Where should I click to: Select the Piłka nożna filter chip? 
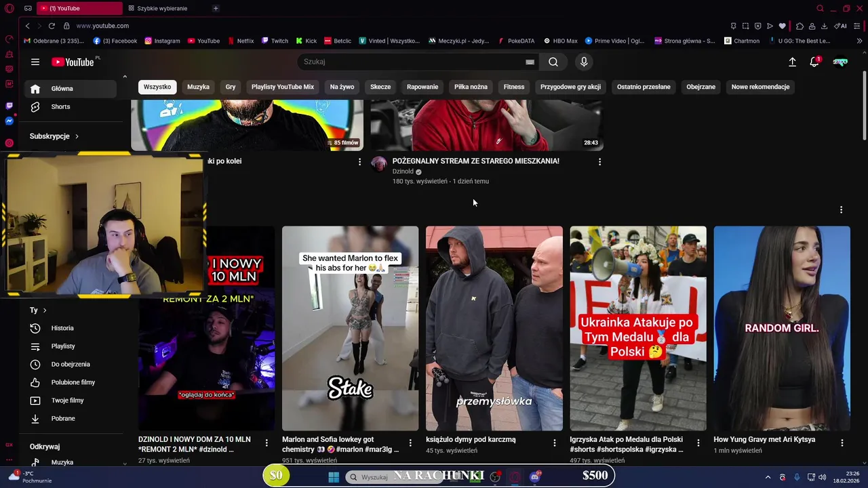point(471,87)
